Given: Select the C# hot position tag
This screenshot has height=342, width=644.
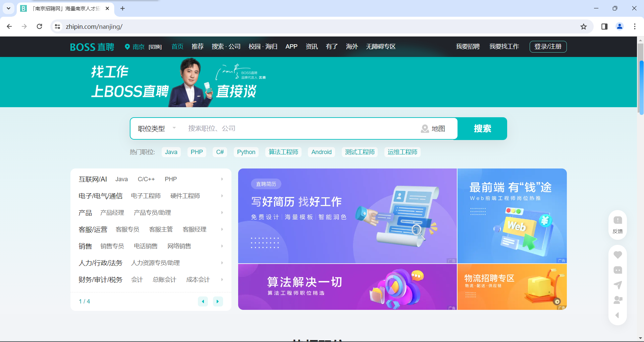Looking at the screenshot, I should (x=220, y=152).
